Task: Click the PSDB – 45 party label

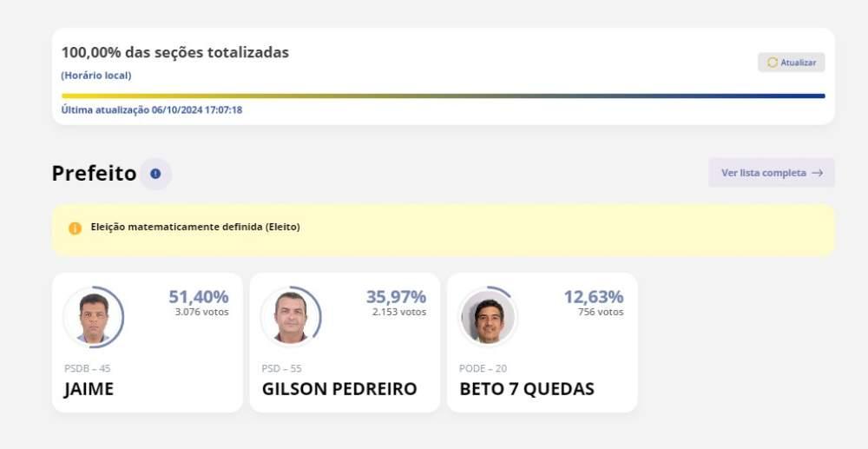Action: tap(88, 368)
